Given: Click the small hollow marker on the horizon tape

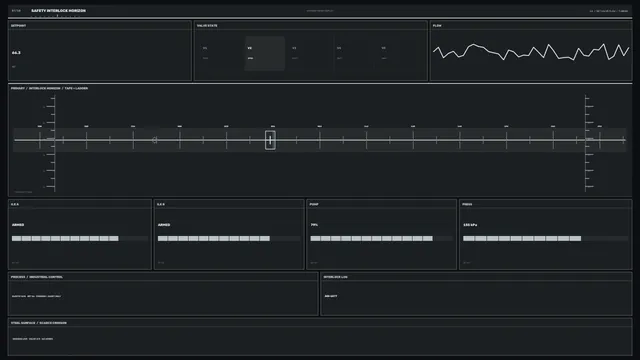Looking at the screenshot, I should click(155, 140).
